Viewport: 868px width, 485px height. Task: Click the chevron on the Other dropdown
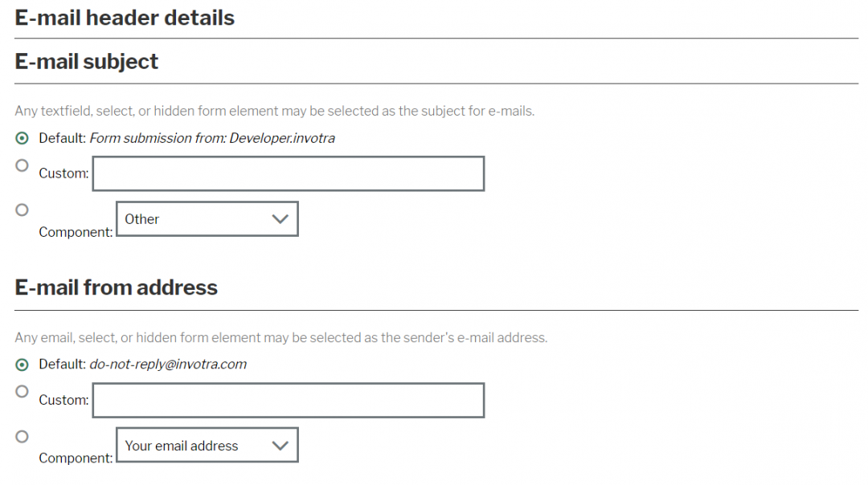click(280, 218)
